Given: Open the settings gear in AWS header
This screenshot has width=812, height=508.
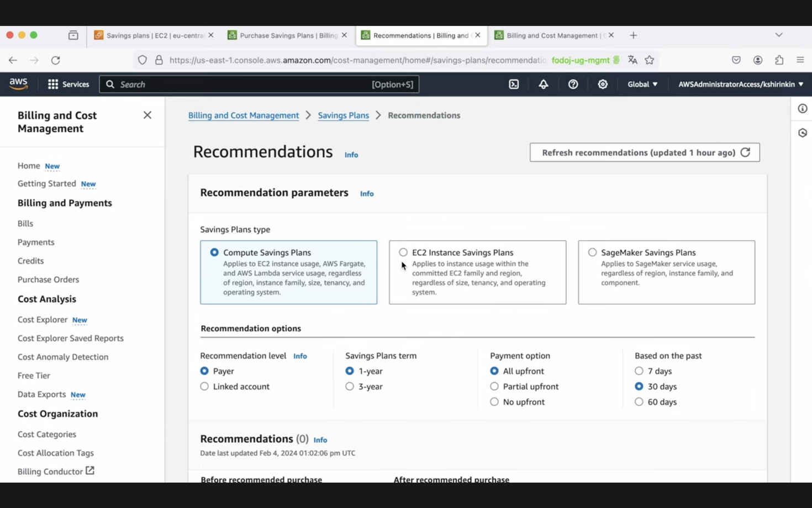Looking at the screenshot, I should [603, 84].
